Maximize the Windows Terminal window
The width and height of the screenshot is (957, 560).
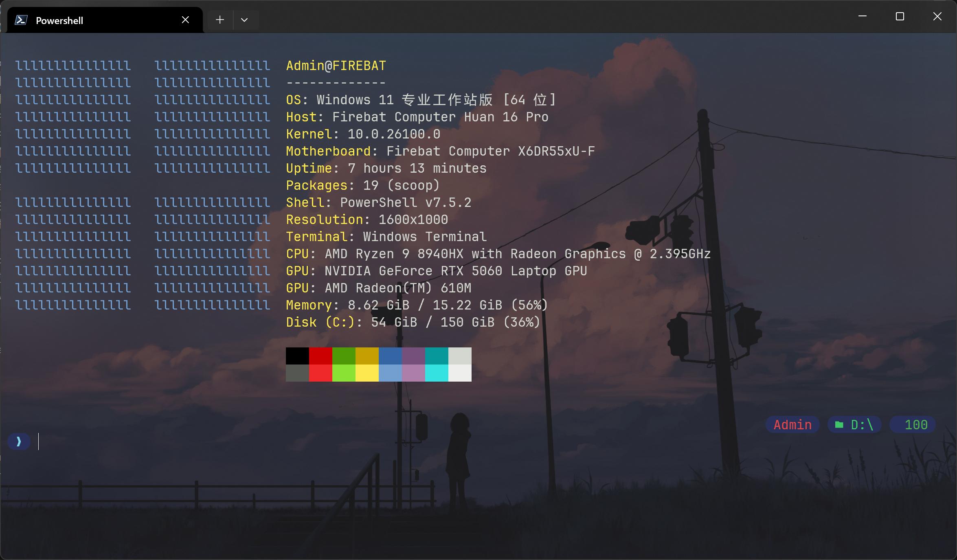(900, 16)
